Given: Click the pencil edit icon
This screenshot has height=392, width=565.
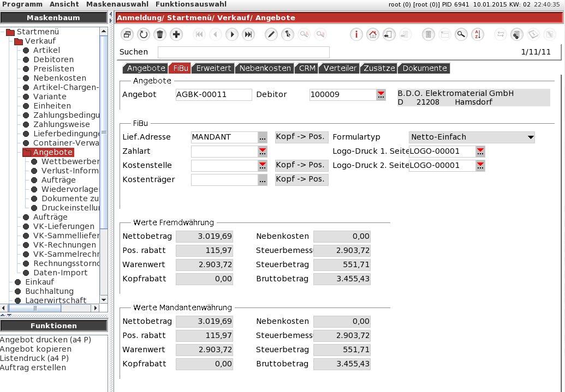Looking at the screenshot, I should [271, 34].
